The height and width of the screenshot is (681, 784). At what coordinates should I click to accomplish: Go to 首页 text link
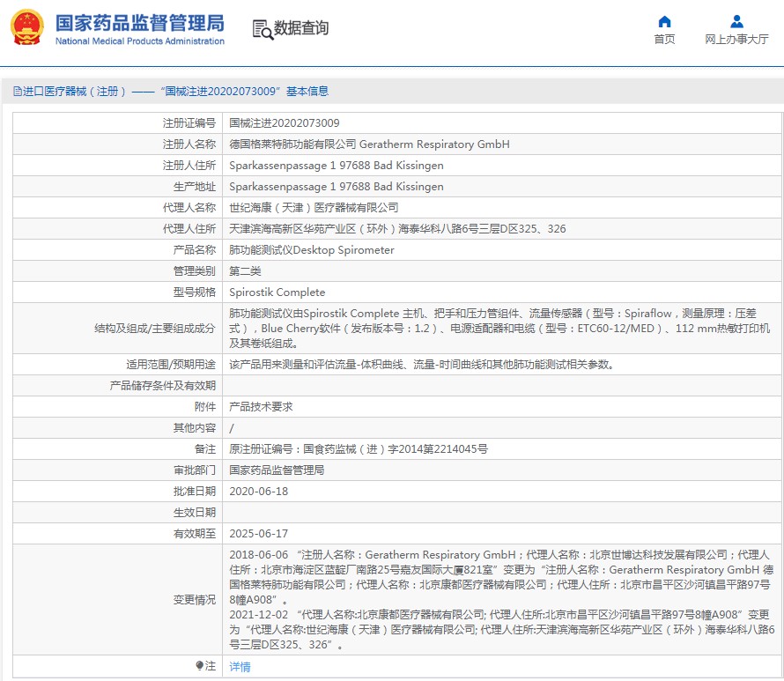tap(664, 40)
